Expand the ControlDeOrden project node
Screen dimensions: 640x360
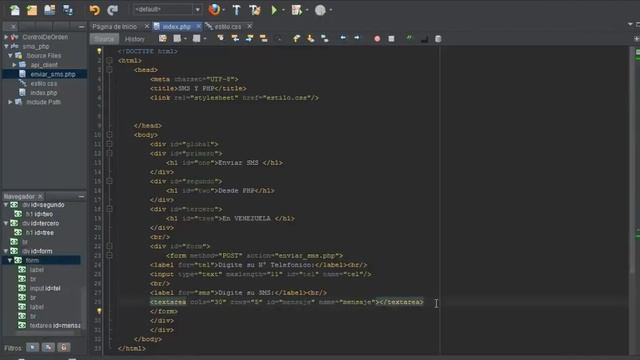click(x=6, y=37)
